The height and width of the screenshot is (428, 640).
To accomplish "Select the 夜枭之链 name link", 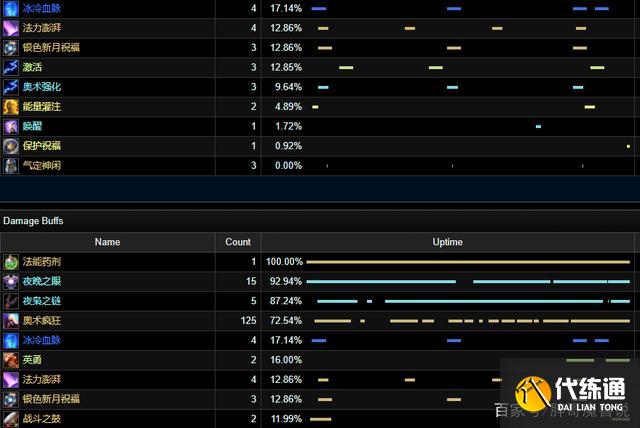I will (42, 301).
